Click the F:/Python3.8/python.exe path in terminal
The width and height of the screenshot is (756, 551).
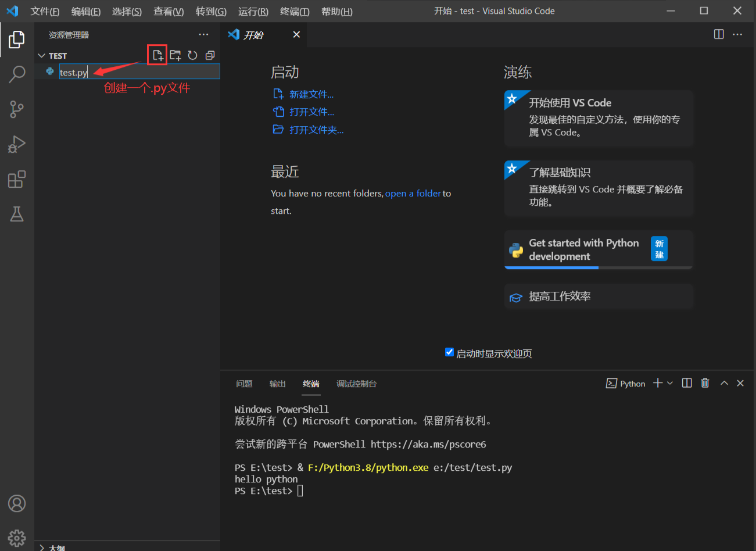(x=368, y=467)
